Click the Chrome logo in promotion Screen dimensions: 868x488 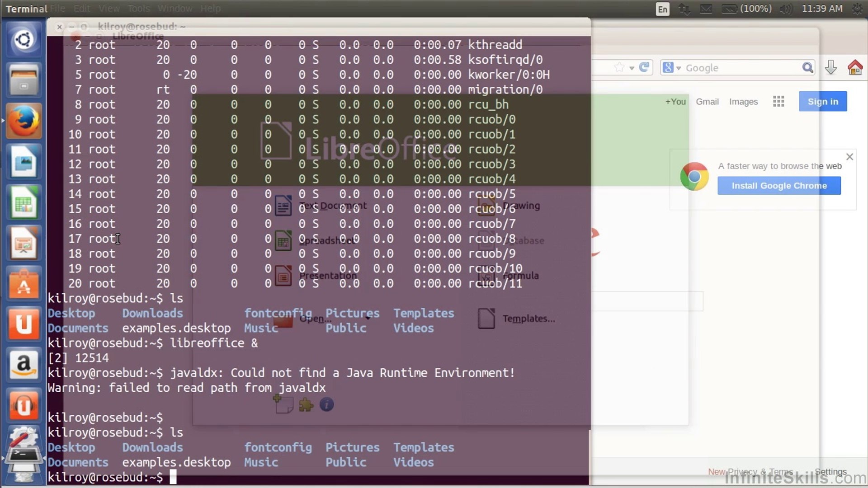(694, 176)
